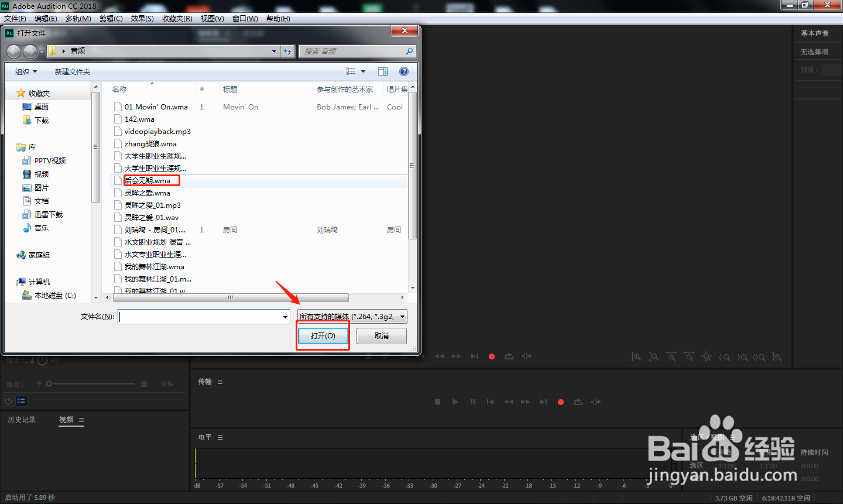Click zoom in at out-point icon

point(742,357)
